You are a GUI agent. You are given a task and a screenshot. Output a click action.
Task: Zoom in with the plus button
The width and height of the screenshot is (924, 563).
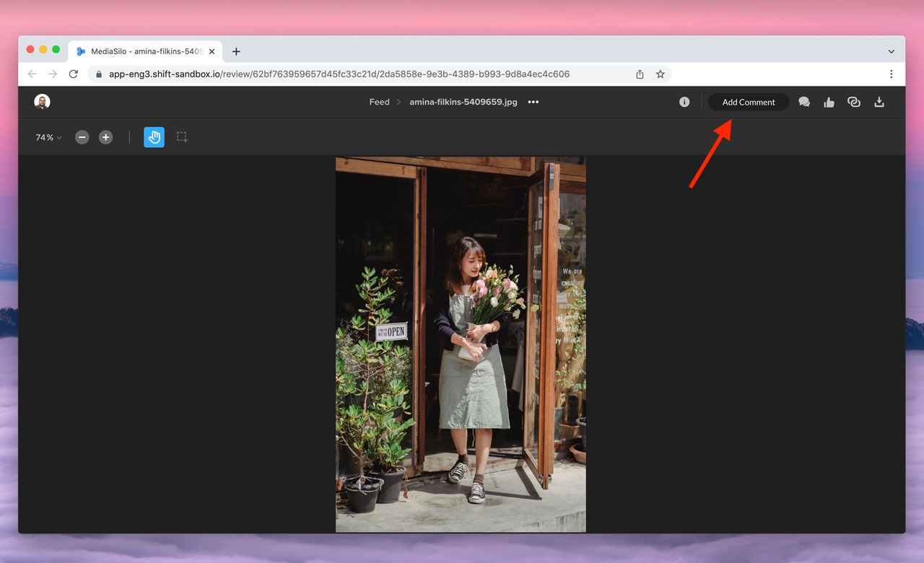click(x=106, y=137)
